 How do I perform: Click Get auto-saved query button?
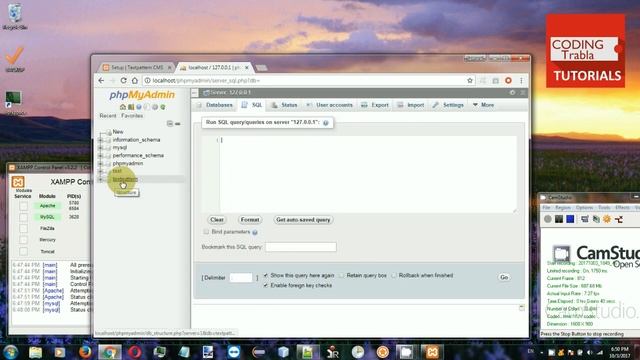[303, 220]
